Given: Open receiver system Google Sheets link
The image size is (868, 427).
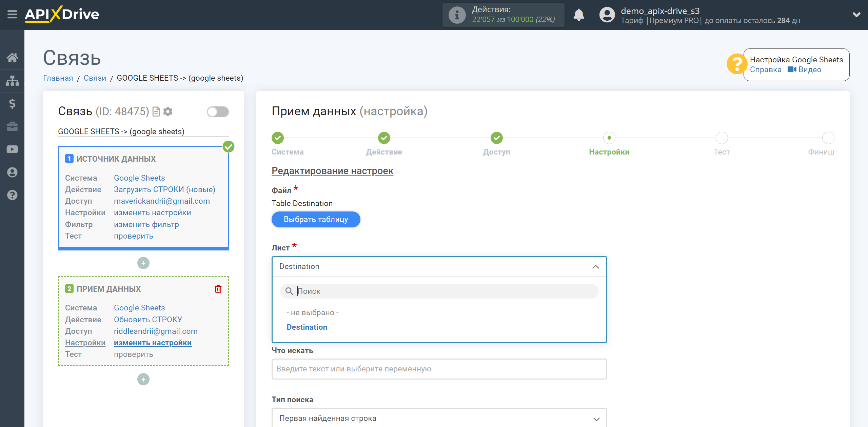Looking at the screenshot, I should [139, 308].
